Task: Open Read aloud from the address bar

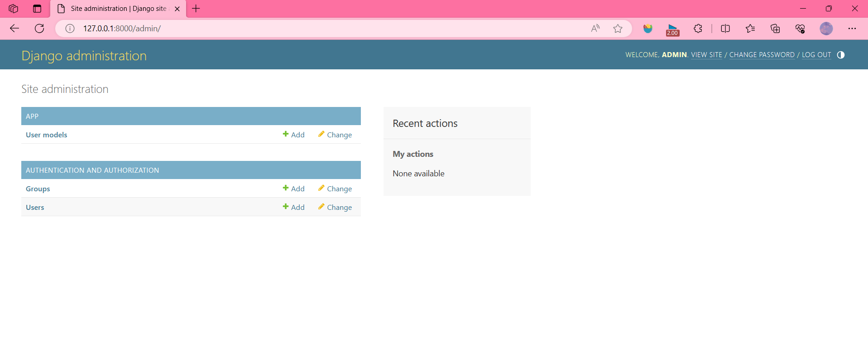Action: (x=595, y=29)
